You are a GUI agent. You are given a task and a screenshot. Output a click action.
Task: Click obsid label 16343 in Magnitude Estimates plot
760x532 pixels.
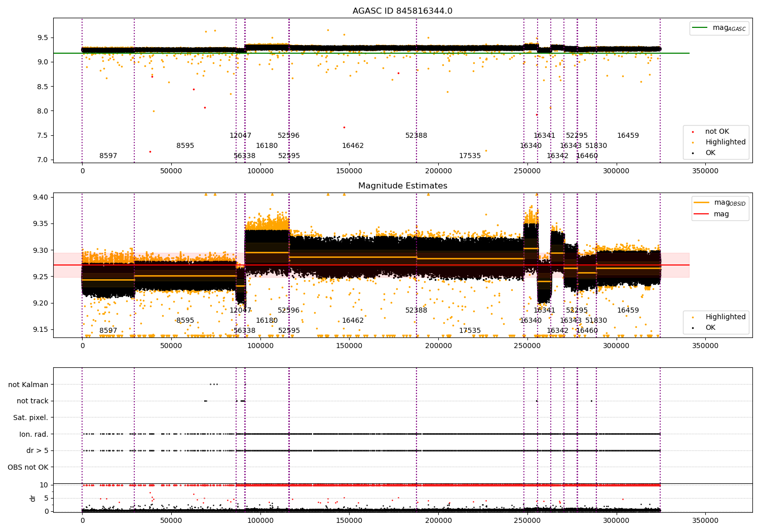click(x=571, y=321)
